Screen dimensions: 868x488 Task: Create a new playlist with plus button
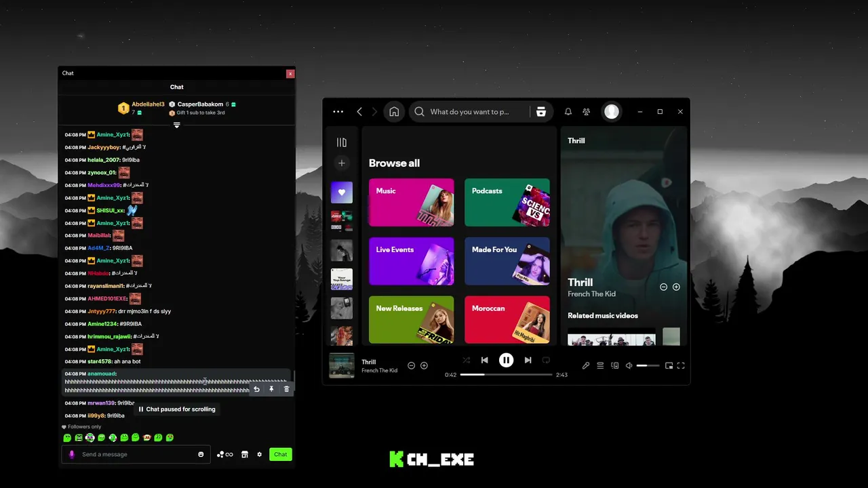click(x=342, y=163)
